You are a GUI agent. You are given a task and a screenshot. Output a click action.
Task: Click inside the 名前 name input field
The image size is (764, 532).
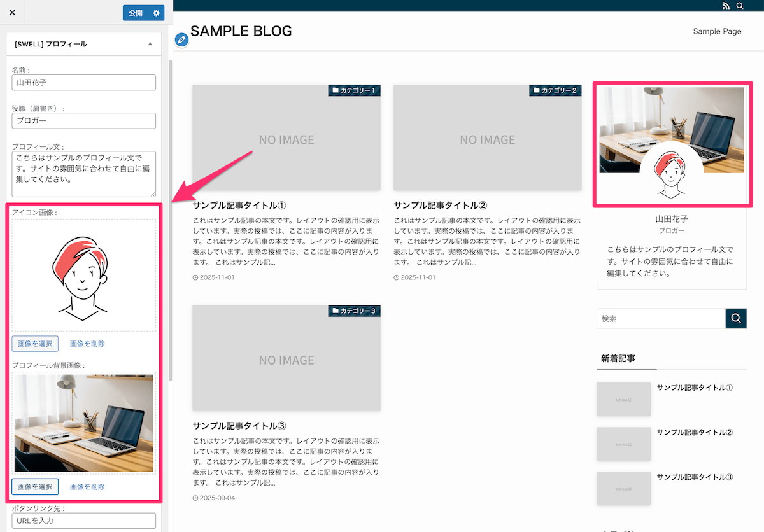coord(83,82)
